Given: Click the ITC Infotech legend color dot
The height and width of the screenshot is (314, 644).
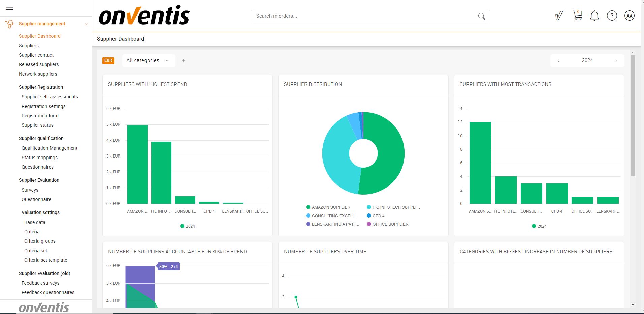Looking at the screenshot, I should coord(369,207).
